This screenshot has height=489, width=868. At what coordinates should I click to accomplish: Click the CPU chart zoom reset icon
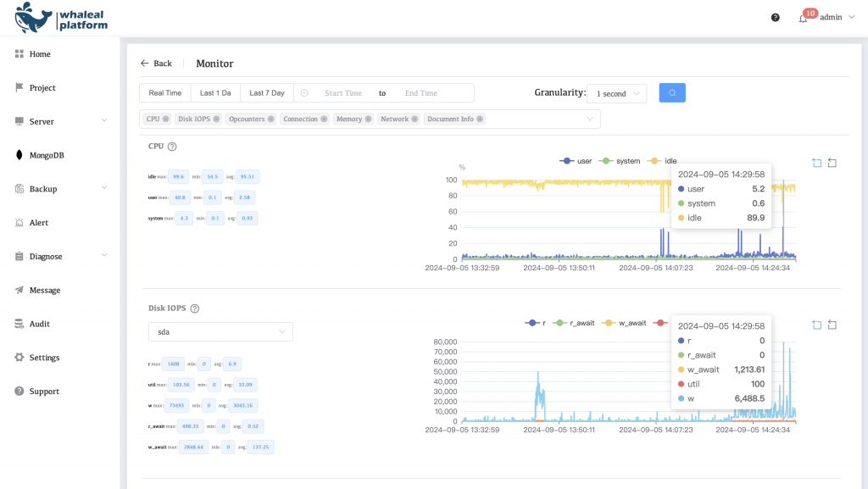pos(832,163)
